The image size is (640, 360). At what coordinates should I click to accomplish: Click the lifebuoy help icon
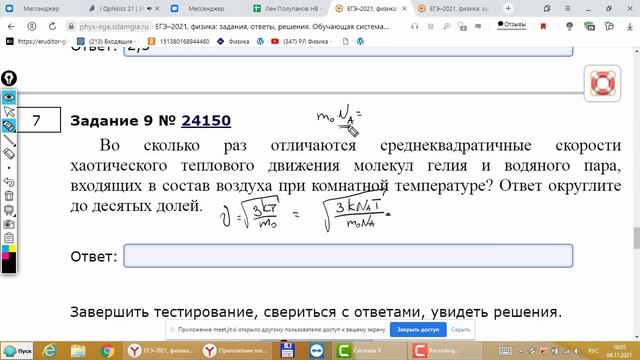[602, 83]
